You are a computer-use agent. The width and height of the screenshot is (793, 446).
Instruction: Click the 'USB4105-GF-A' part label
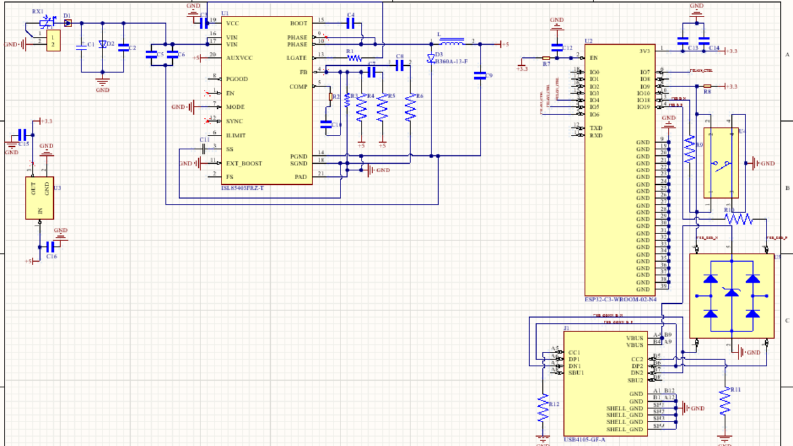coord(585,440)
